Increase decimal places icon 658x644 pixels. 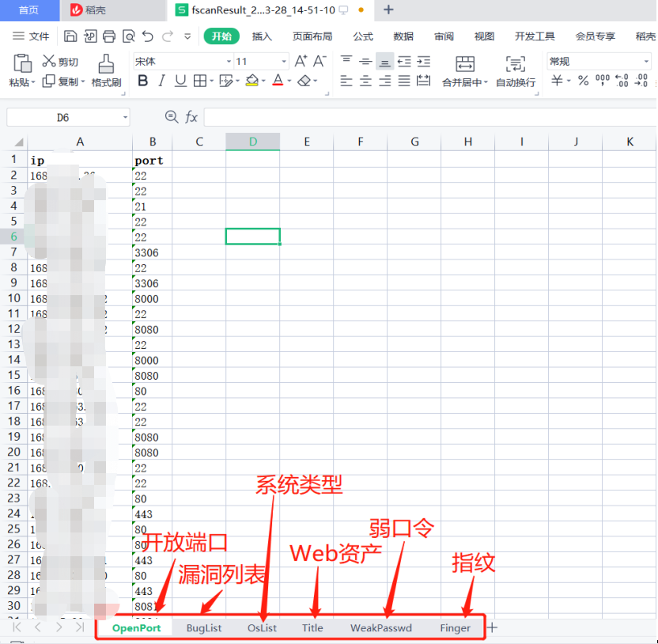[x=622, y=80]
